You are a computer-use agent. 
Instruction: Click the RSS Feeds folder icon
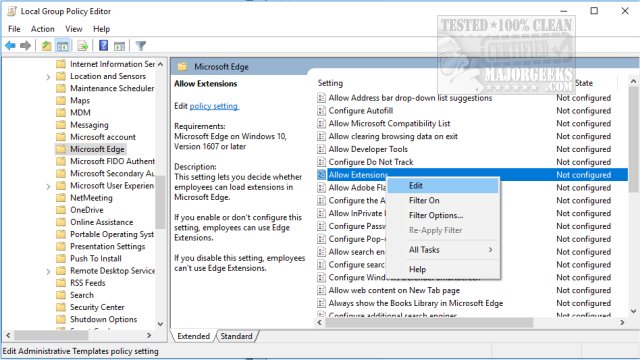[61, 283]
